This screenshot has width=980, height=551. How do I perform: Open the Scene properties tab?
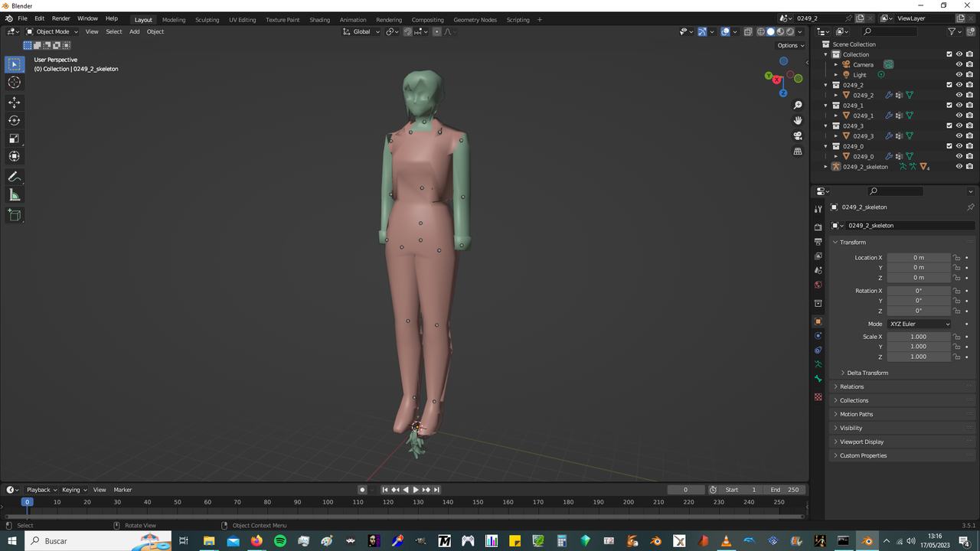coord(818,270)
